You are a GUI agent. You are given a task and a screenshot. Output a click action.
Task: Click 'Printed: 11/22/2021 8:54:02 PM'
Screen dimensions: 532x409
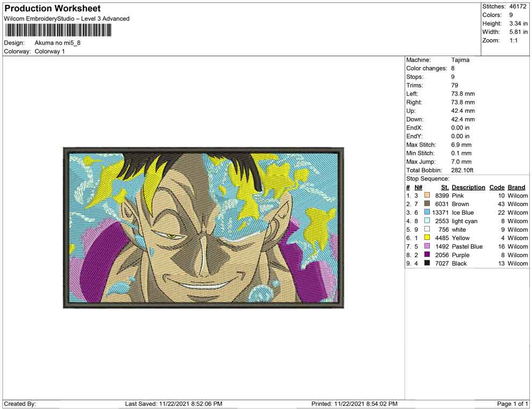[354, 404]
